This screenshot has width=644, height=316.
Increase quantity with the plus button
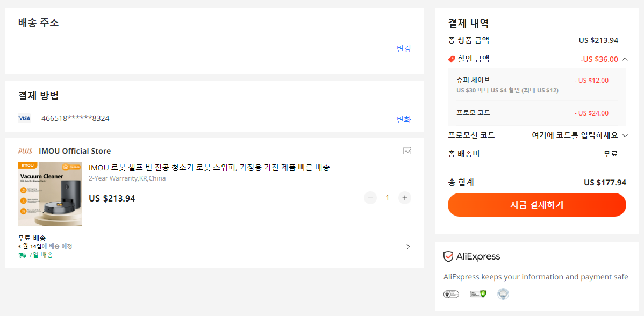click(x=405, y=198)
